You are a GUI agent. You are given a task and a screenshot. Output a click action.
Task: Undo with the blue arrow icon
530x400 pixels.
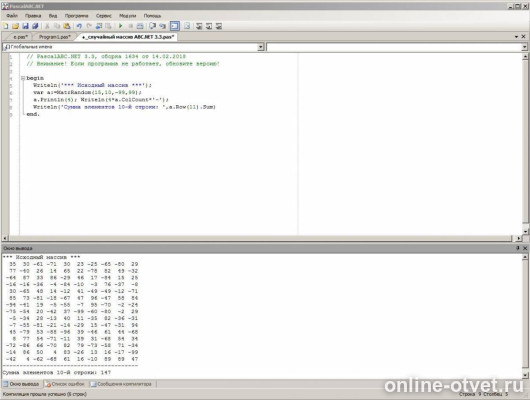[x=79, y=26]
